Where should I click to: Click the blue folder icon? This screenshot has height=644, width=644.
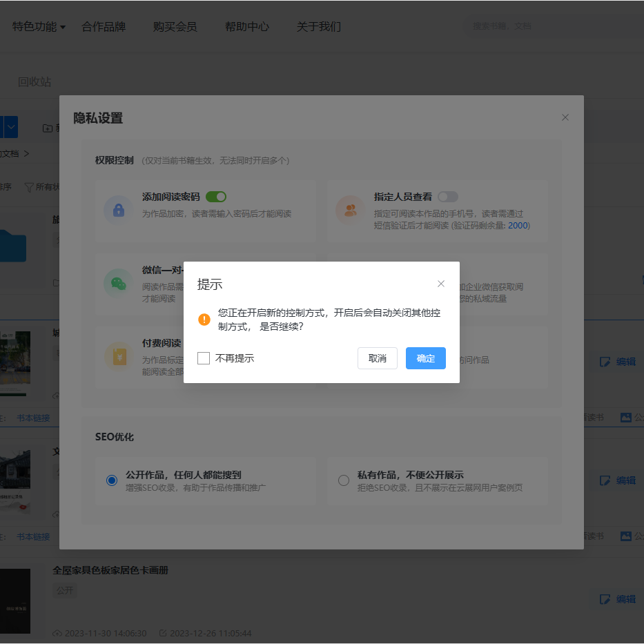12,246
